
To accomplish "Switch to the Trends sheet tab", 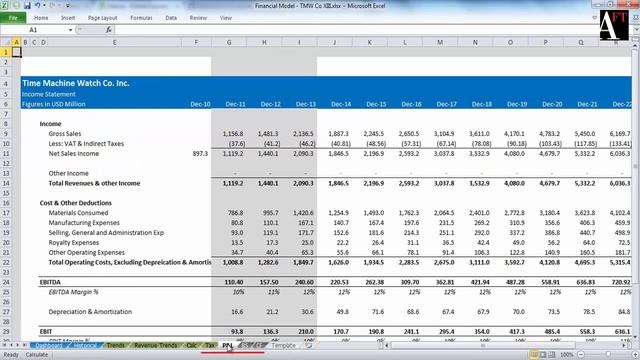I will [116, 346].
